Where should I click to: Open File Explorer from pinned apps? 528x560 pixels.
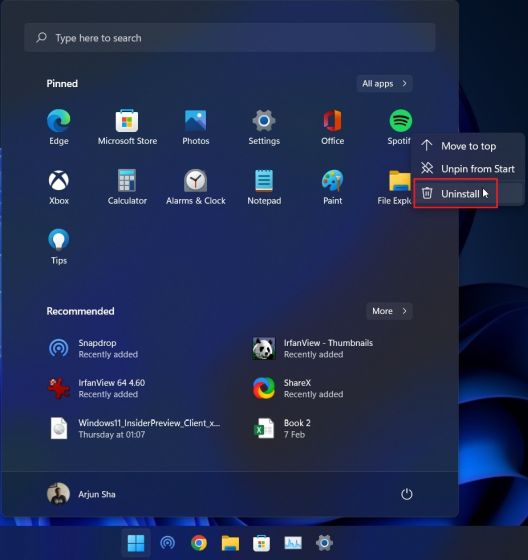[x=395, y=188]
